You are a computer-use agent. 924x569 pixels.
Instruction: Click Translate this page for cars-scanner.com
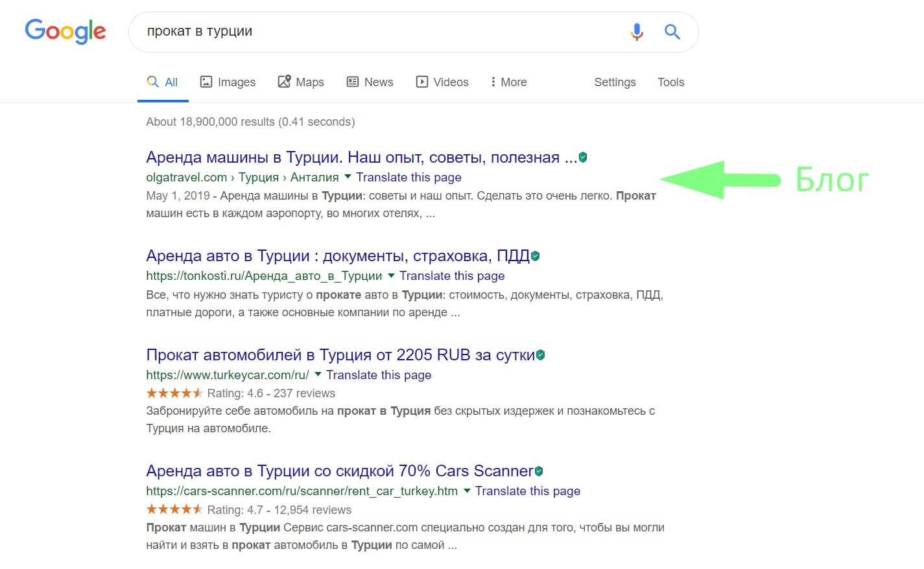point(528,491)
